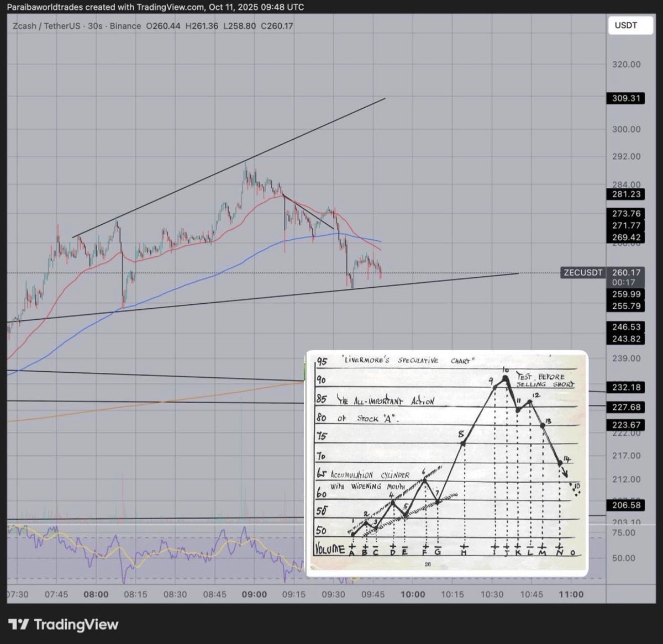Click the USDT currency button
Image resolution: width=663 pixels, height=644 pixels.
(630, 25)
